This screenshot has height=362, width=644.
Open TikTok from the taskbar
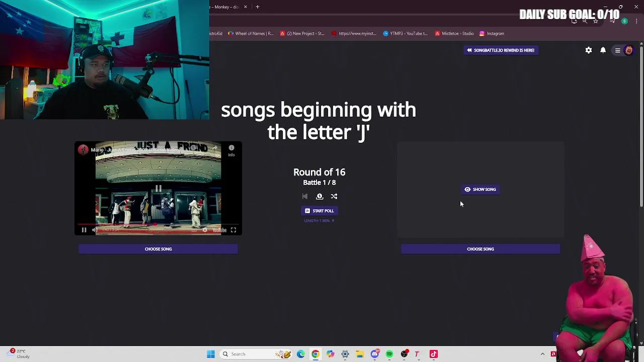[x=434, y=354]
